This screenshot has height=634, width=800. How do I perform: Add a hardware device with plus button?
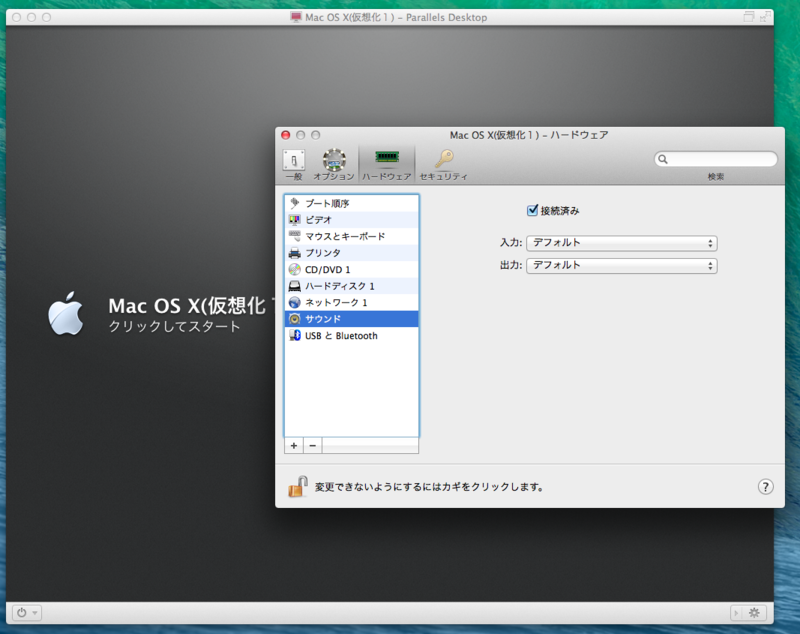point(294,445)
